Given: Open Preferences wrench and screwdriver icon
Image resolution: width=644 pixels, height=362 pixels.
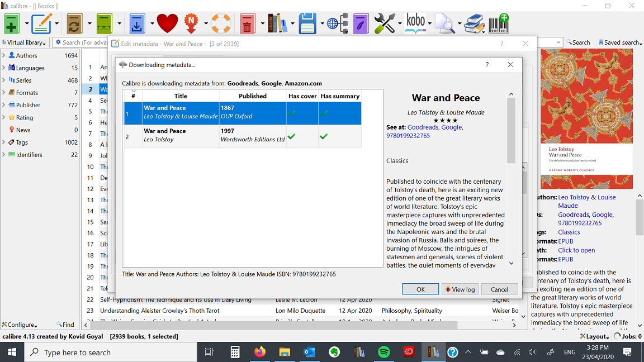Looking at the screenshot, I should (385, 23).
